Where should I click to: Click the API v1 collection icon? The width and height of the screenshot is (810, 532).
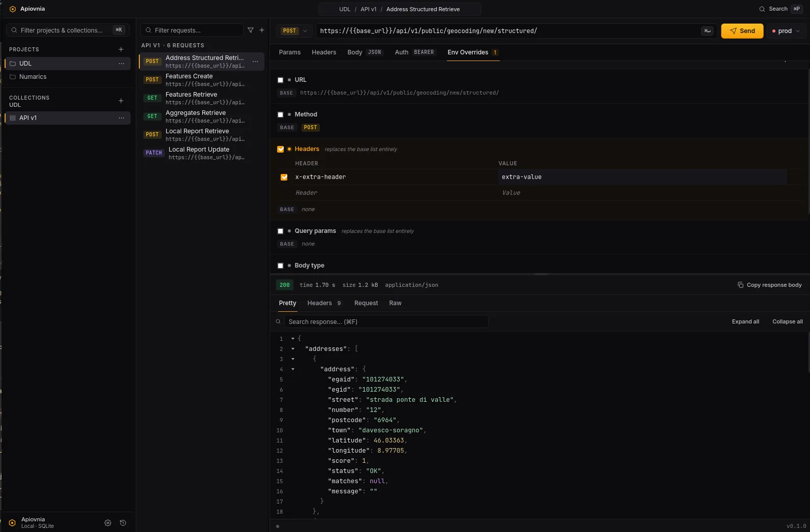[13, 118]
